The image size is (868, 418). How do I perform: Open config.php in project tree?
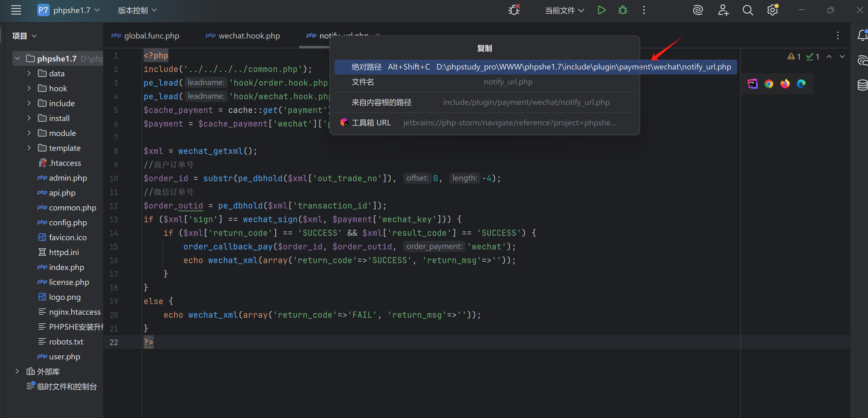67,222
